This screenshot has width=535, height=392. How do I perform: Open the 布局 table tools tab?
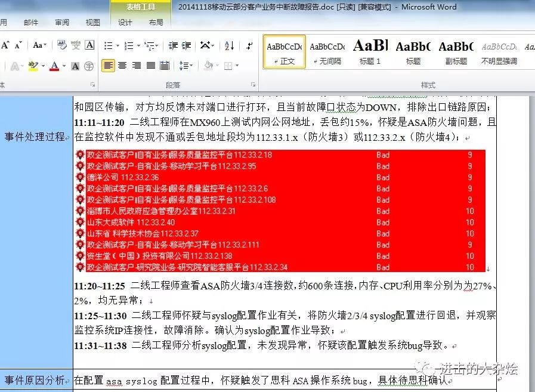(156, 23)
